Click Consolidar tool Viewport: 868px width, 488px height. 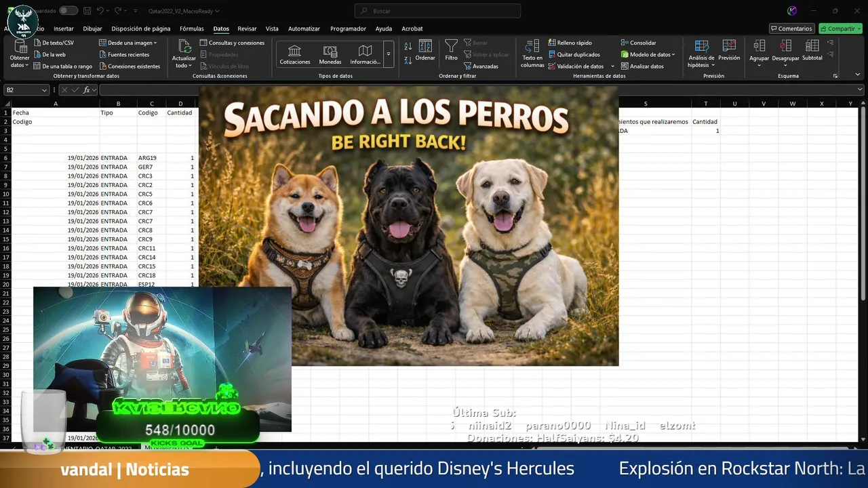(x=638, y=43)
